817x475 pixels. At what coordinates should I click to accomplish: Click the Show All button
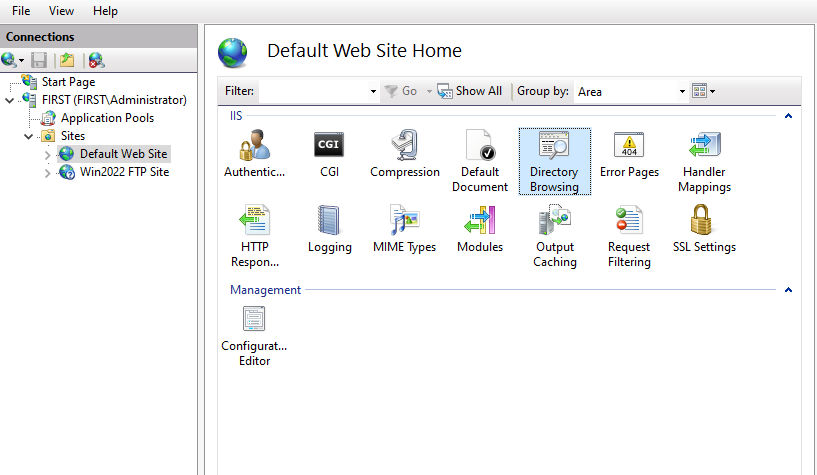(470, 91)
